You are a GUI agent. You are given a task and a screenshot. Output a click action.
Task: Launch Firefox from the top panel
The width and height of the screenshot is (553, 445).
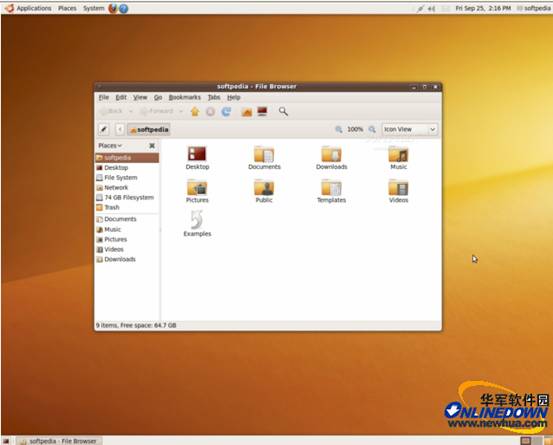[113, 8]
